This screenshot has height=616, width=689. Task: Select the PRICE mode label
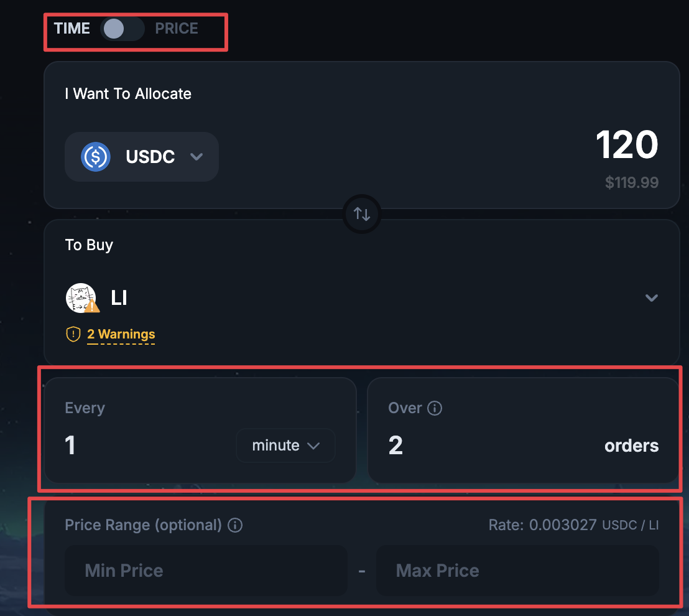click(x=177, y=29)
